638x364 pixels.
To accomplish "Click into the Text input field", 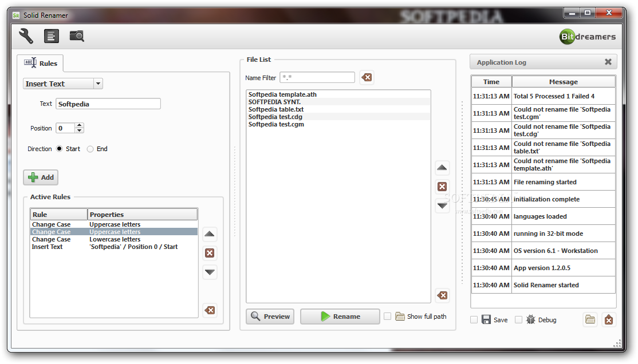I will pyautogui.click(x=108, y=104).
